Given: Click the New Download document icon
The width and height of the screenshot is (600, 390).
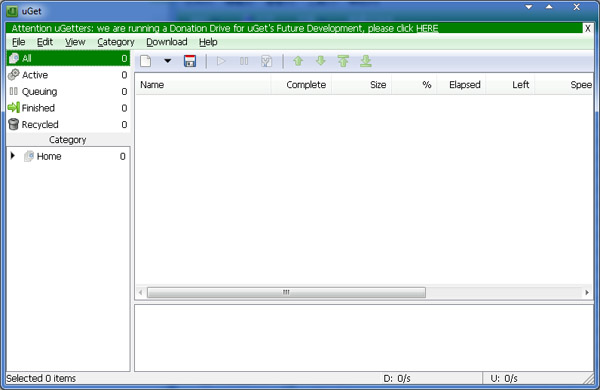Looking at the screenshot, I should tap(145, 61).
